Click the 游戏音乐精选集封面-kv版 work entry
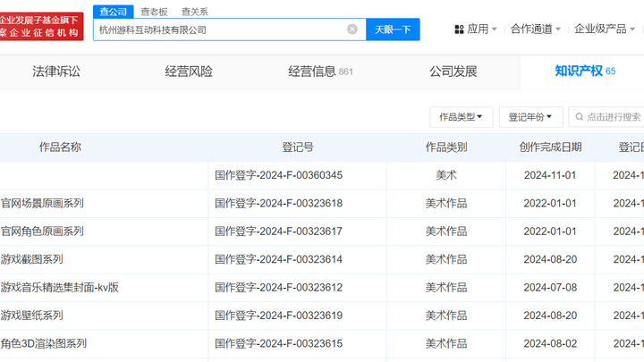 pyautogui.click(x=59, y=287)
